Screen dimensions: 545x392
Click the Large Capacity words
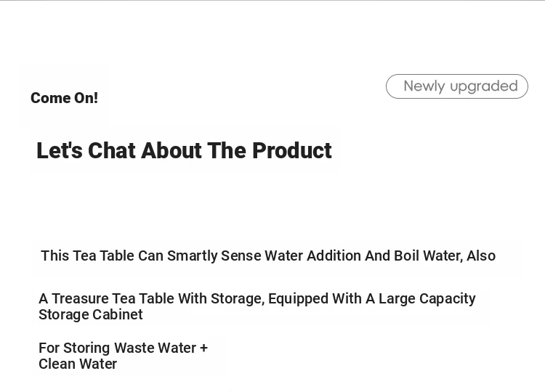tap(427, 298)
